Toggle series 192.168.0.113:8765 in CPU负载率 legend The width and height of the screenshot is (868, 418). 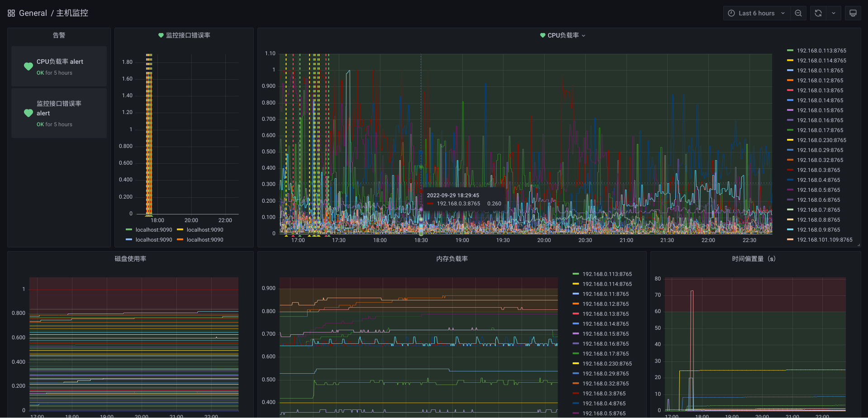821,51
